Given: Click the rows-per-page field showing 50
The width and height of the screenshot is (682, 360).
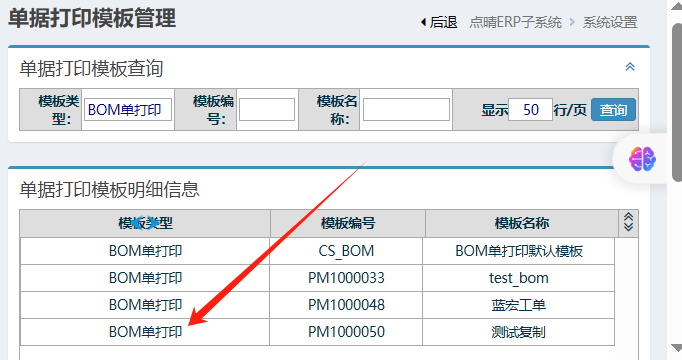Looking at the screenshot, I should pos(531,110).
